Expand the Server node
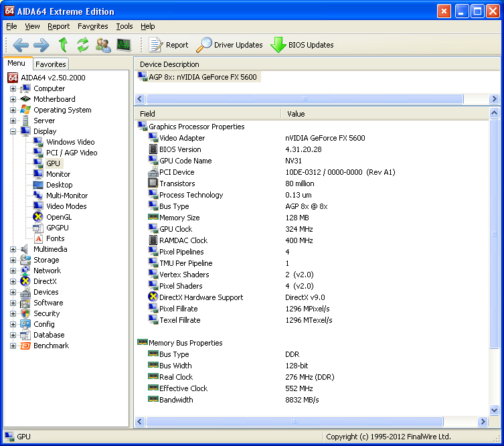Image resolution: width=504 pixels, height=446 pixels. coord(13,121)
